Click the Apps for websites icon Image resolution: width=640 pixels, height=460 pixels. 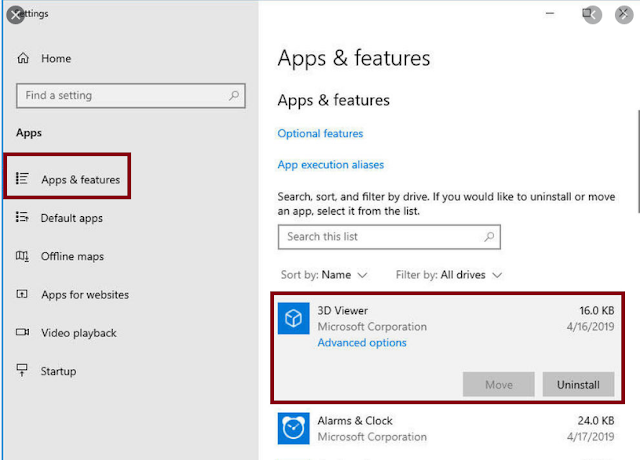tap(22, 294)
